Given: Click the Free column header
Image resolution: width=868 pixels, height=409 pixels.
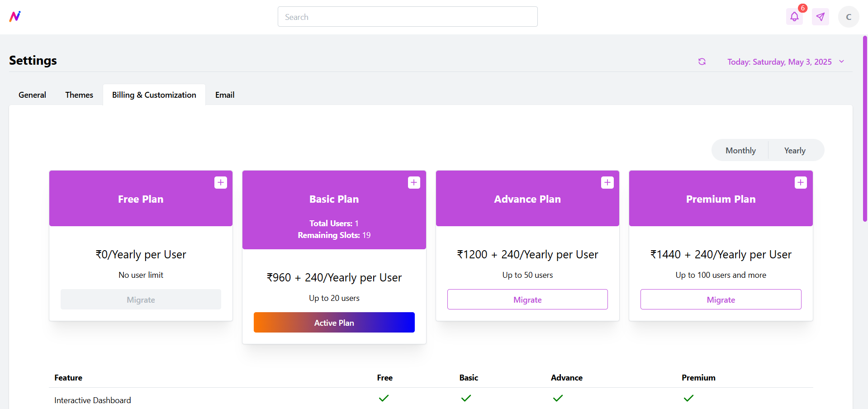Looking at the screenshot, I should (385, 378).
